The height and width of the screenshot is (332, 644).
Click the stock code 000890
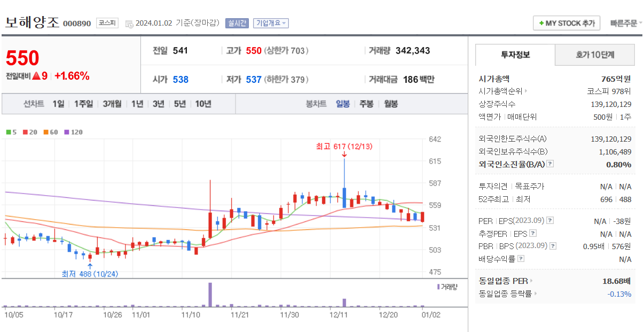(x=77, y=24)
